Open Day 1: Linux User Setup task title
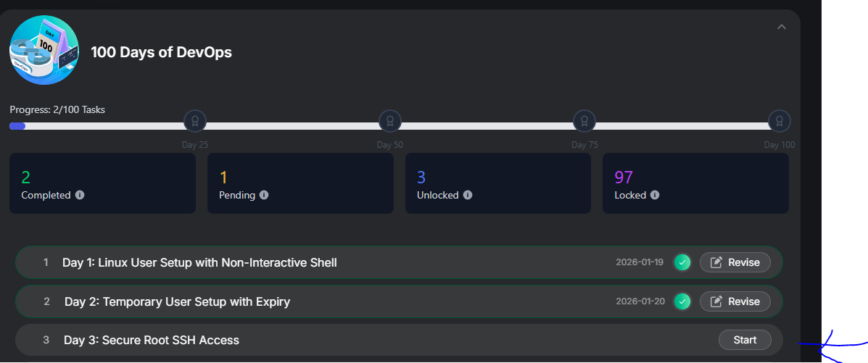Viewport: 868px width, 363px height. coord(199,262)
